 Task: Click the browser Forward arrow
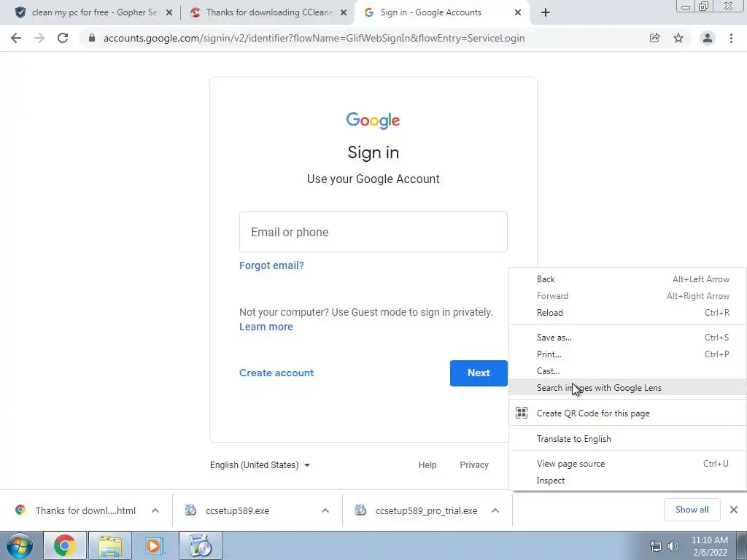[39, 38]
